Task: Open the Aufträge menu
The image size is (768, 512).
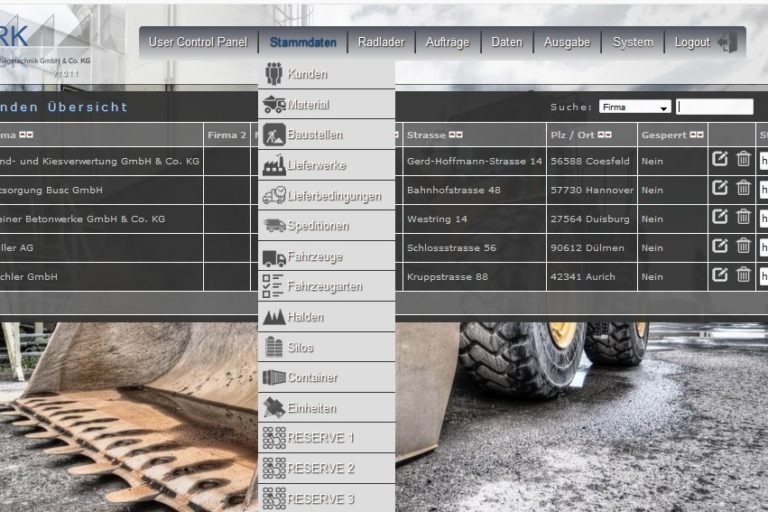Action: (447, 42)
